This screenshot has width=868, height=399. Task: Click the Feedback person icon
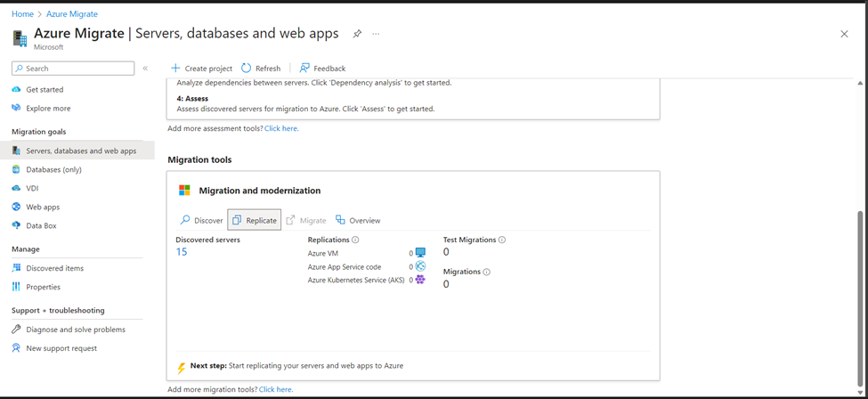(304, 69)
